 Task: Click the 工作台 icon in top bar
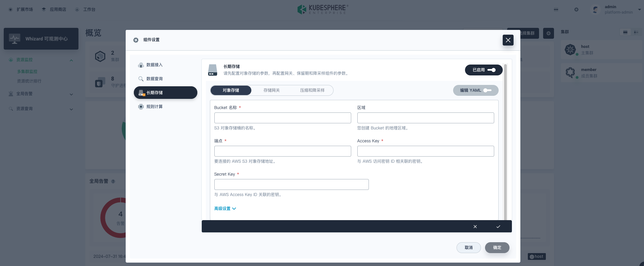pos(77,10)
